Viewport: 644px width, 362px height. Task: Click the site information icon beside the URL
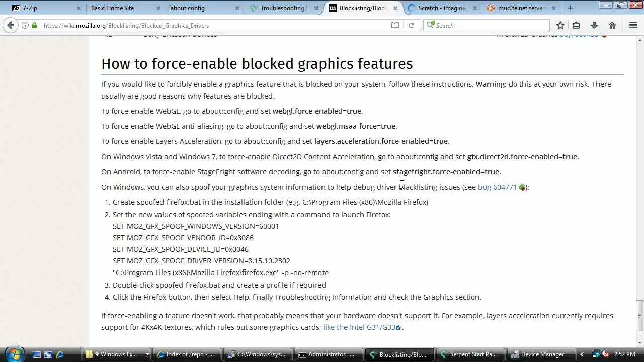(25, 25)
